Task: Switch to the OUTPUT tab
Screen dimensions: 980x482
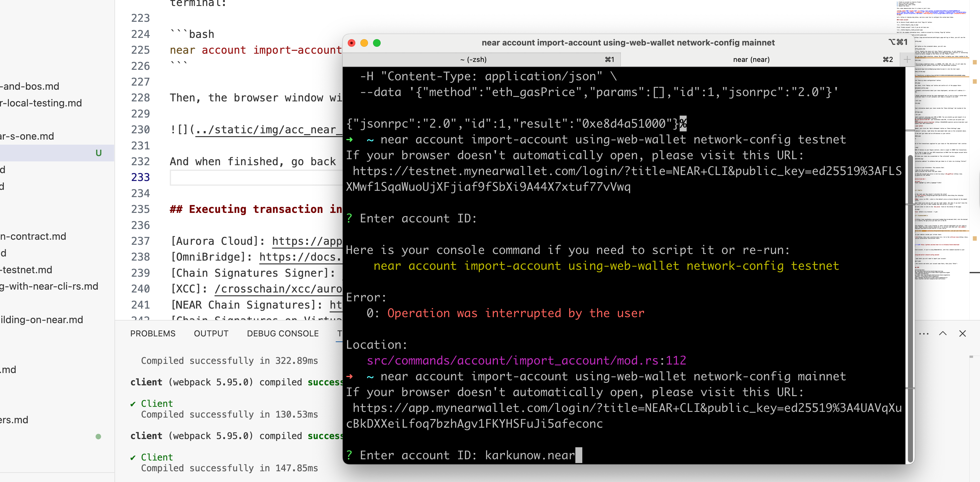Action: pyautogui.click(x=211, y=333)
